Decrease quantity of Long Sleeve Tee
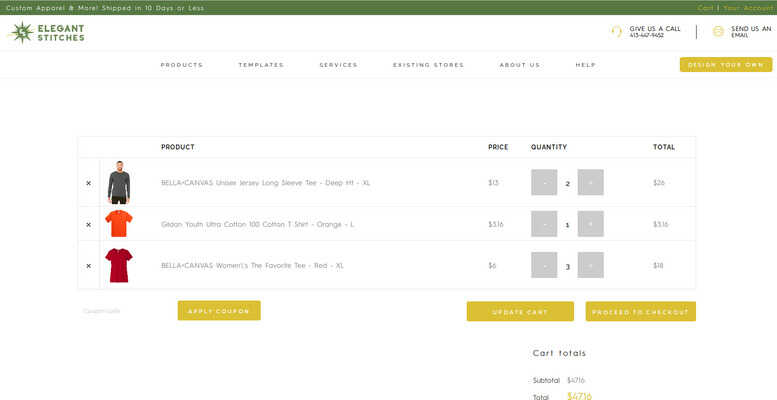777x400 pixels. 544,182
